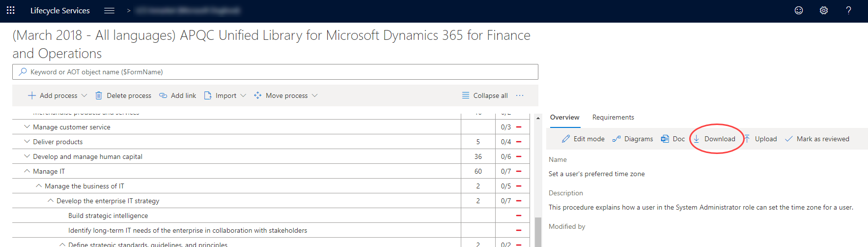Open the Move process dropdown arrow
This screenshot has height=247, width=868.
coord(315,95)
